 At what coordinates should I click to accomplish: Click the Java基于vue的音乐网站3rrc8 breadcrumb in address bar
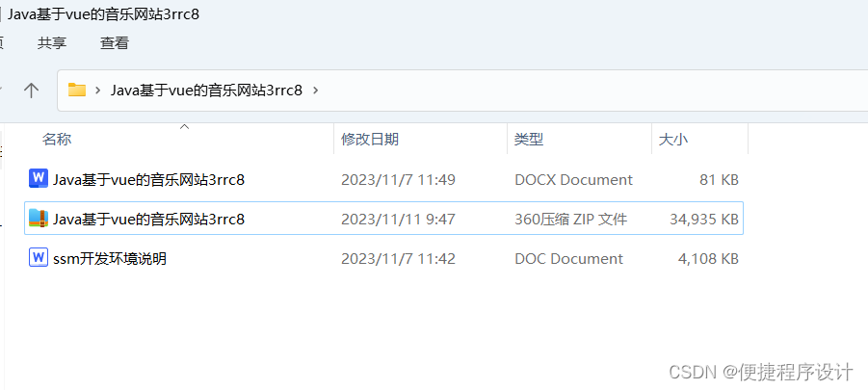(206, 91)
